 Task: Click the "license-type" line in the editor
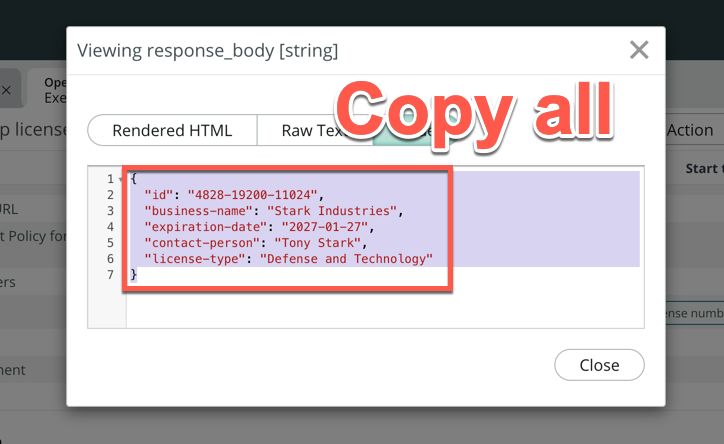pos(288,258)
